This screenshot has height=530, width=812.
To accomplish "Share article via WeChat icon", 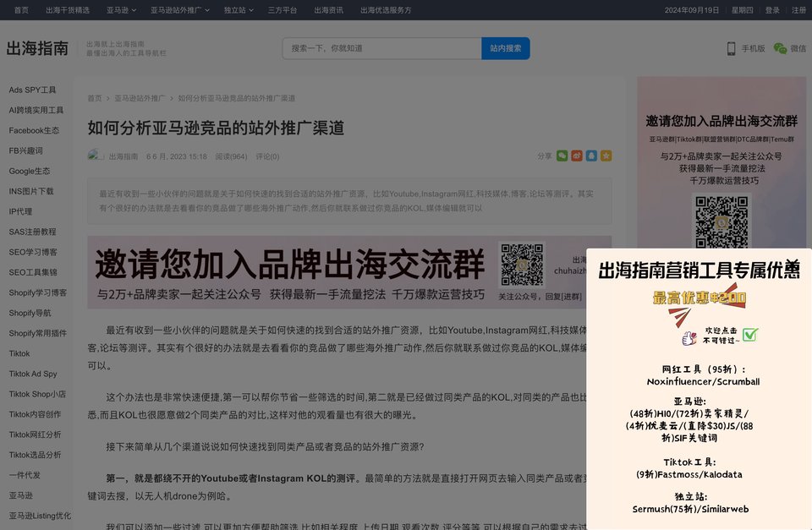I will [562, 156].
